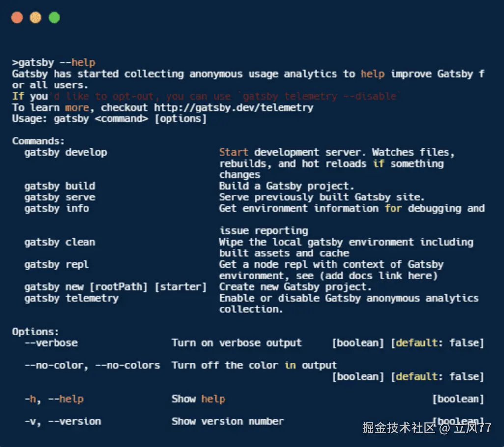Screen dimensions: 504x447
Task: Open the gatsby.dev/telemetry URL
Action: click(233, 108)
